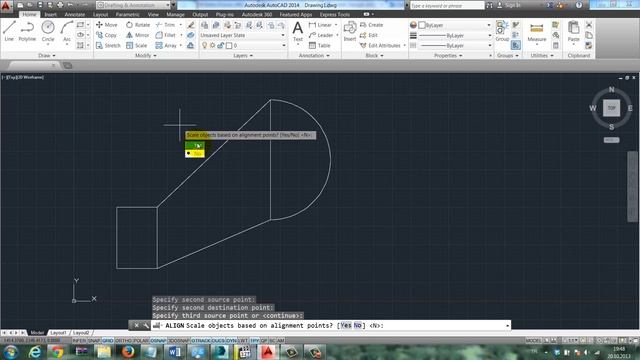Click the Array tool
This screenshot has width=640, height=360.
coord(166,45)
